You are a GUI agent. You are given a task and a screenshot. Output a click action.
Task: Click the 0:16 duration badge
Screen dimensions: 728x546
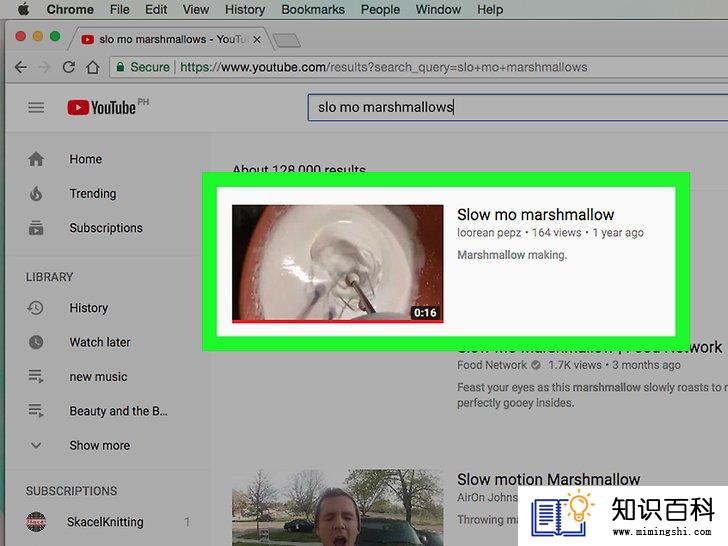[x=425, y=312]
